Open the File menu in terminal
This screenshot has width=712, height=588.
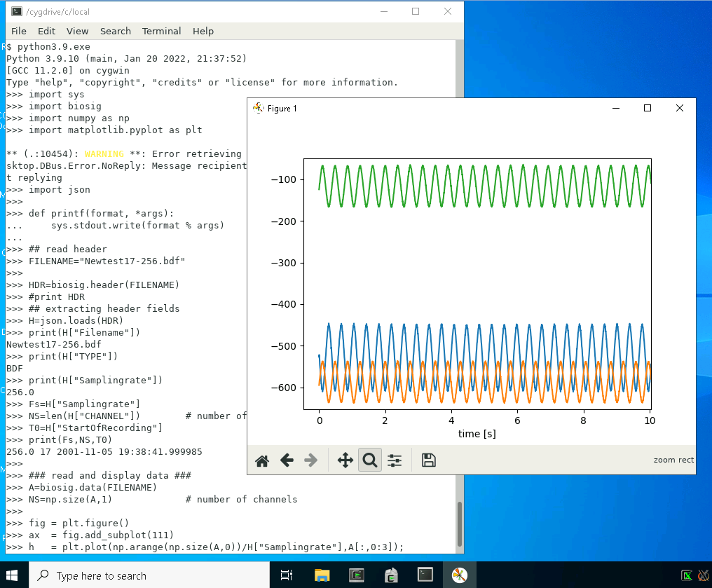click(x=19, y=31)
